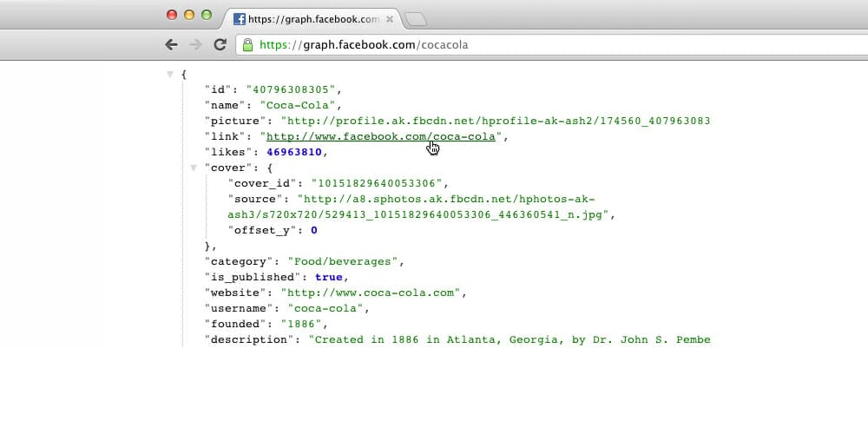Screen dimensions: 868x434
Task: Click the "picture" key label
Action: pyautogui.click(x=235, y=122)
